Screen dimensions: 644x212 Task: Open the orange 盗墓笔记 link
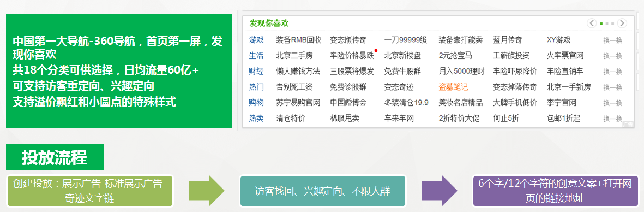pyautogui.click(x=453, y=87)
